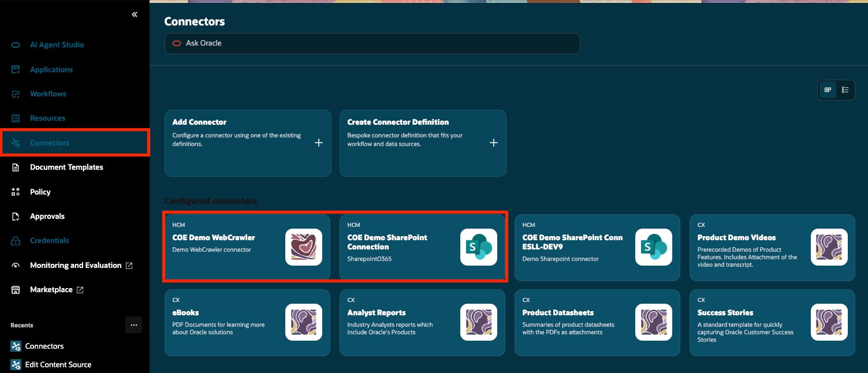Click the Connectors sidebar icon
The height and width of the screenshot is (373, 868).
coord(16,143)
